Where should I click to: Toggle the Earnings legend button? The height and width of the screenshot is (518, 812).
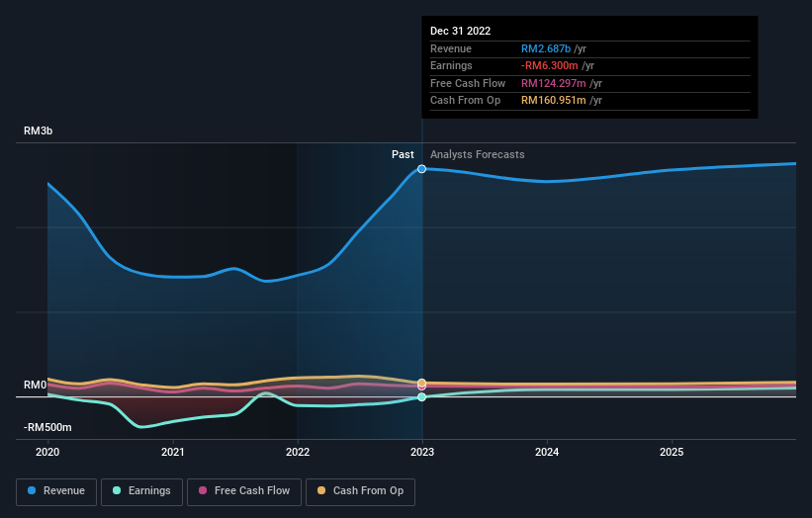[141, 491]
